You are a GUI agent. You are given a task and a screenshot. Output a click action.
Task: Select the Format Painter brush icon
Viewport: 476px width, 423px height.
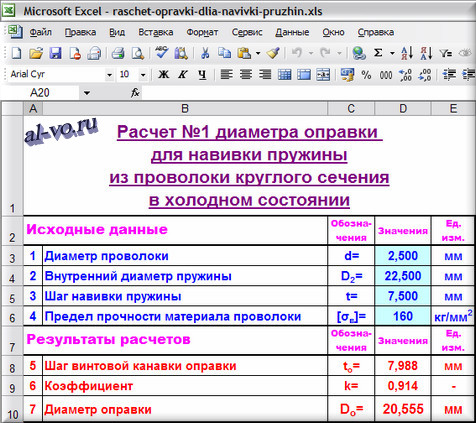[x=273, y=53]
